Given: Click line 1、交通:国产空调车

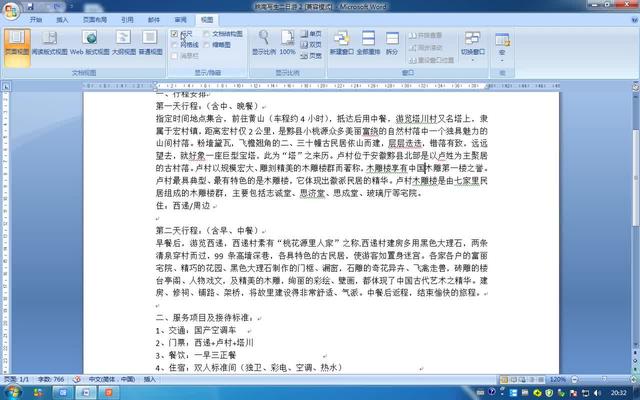Looking at the screenshot, I should pos(196,330).
